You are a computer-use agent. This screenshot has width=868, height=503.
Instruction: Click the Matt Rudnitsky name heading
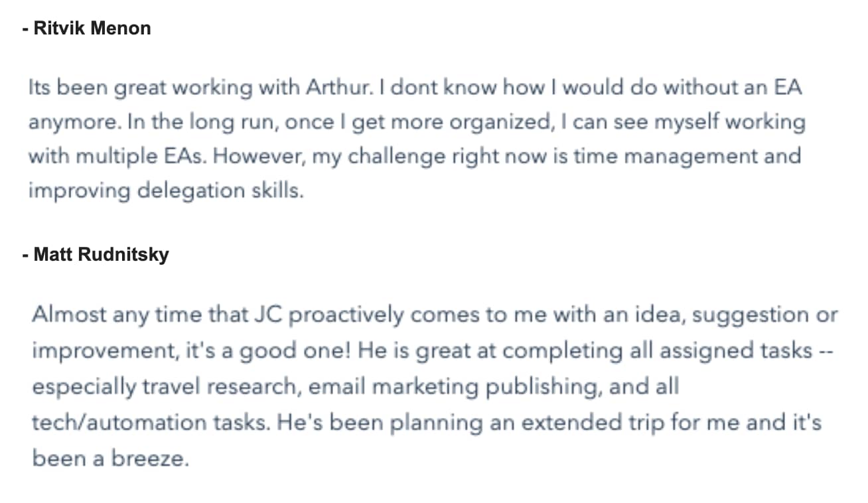point(96,254)
